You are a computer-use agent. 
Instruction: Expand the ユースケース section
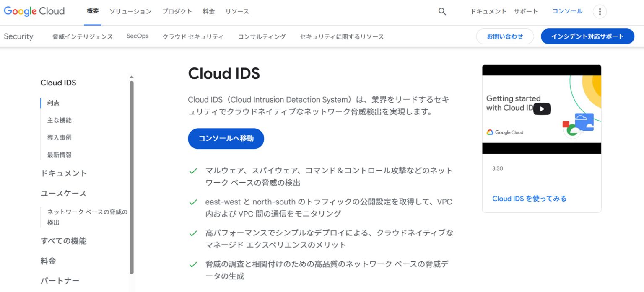[64, 193]
